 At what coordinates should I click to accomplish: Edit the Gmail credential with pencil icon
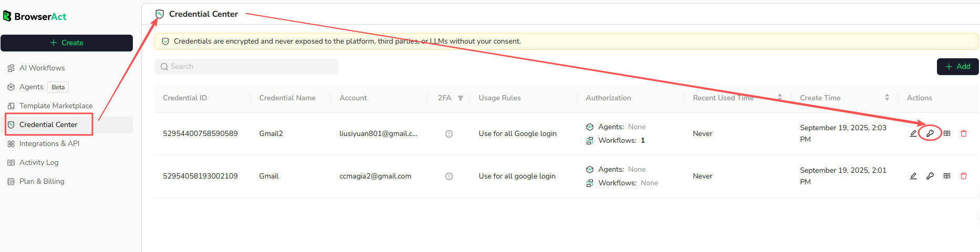point(913,176)
